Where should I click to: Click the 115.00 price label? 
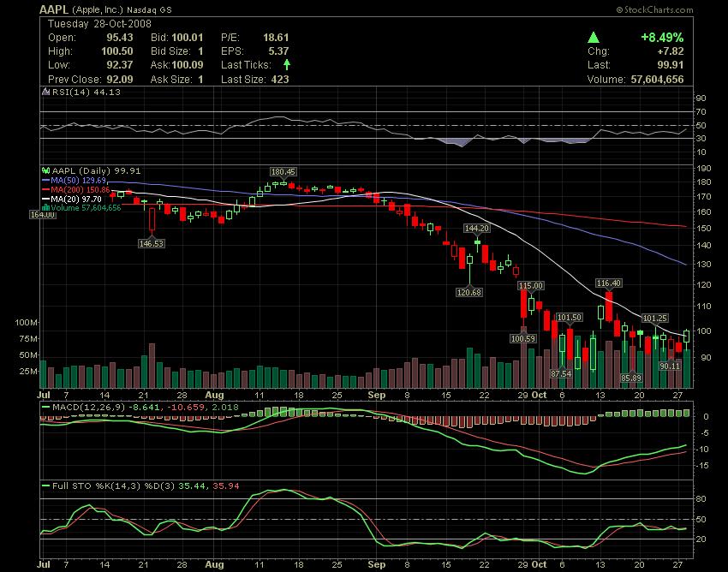click(x=531, y=285)
